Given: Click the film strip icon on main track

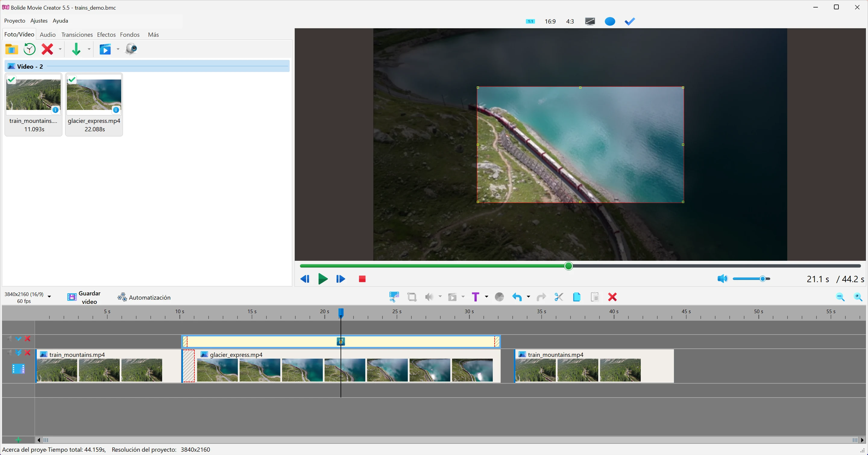Looking at the screenshot, I should pyautogui.click(x=18, y=369).
